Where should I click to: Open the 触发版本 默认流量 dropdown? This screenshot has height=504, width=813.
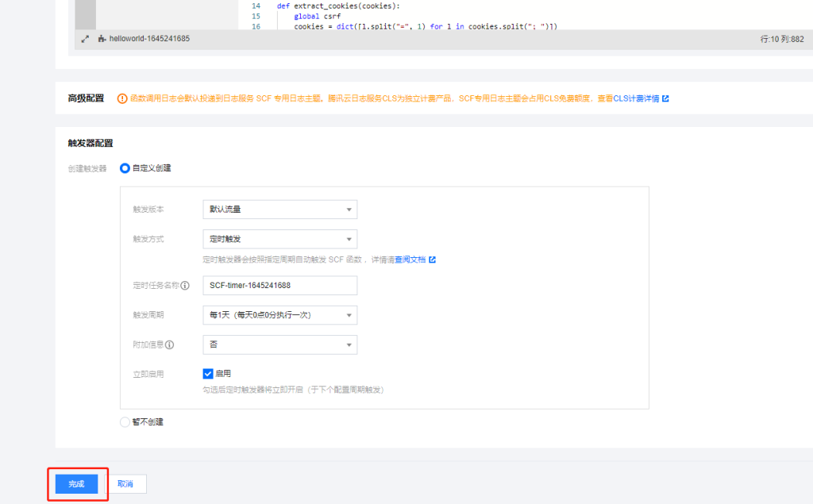click(280, 210)
